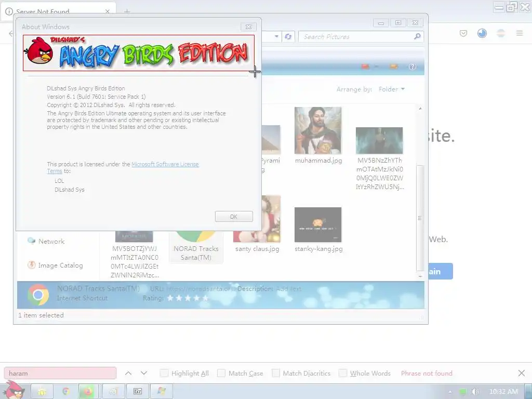The height and width of the screenshot is (399, 532).
Task: Open Chrome from the taskbar
Action: (x=66, y=392)
